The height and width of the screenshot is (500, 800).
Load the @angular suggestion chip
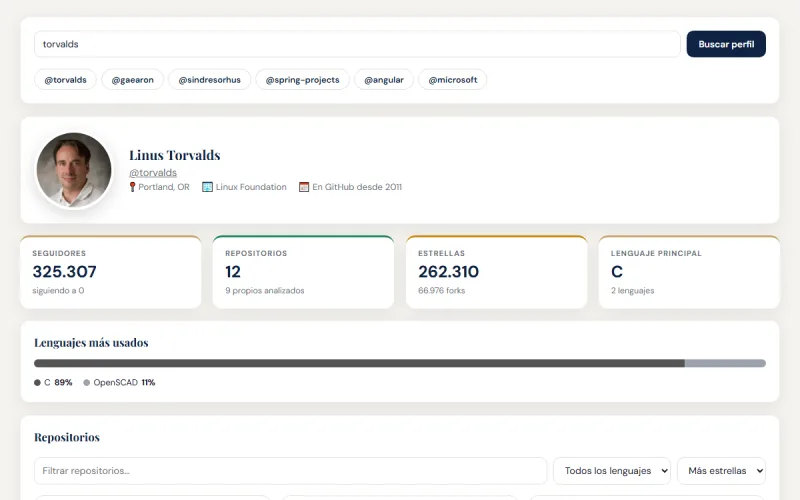click(384, 80)
